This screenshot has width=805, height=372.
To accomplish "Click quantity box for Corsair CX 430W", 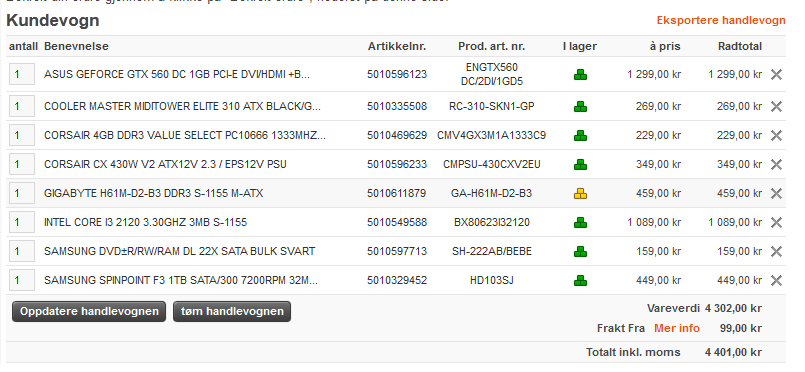I will 22,164.
